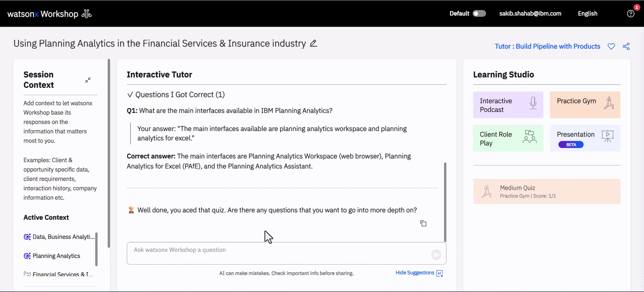Click the Learning Studio heading
Viewport: 644px width, 292px height.
tap(503, 74)
